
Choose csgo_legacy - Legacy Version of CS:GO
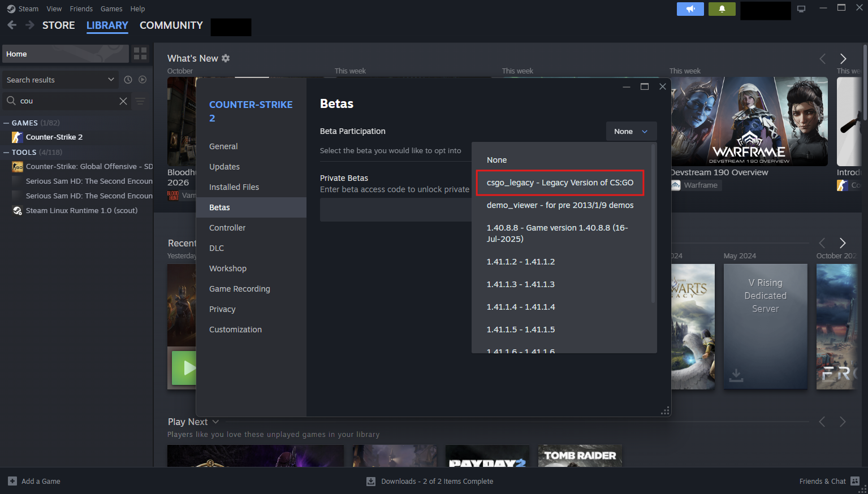[x=560, y=183]
